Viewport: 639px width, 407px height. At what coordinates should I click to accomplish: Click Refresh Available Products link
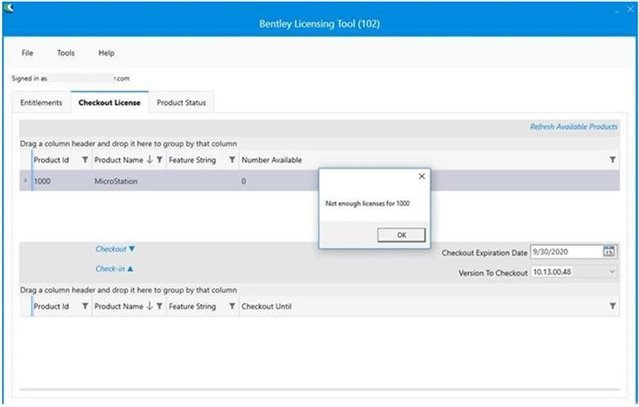click(573, 127)
